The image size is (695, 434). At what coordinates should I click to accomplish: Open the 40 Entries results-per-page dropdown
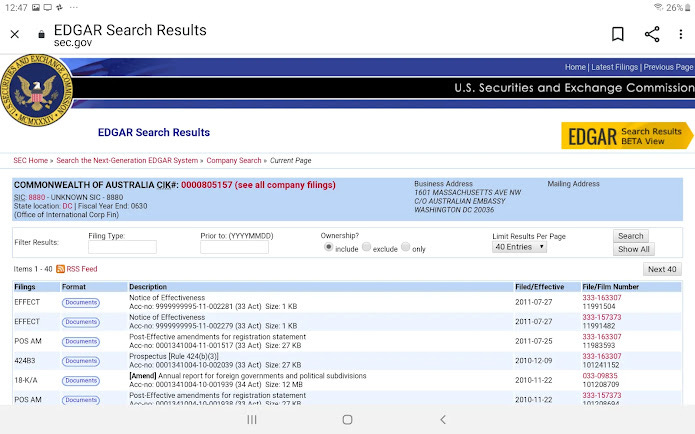[519, 247]
